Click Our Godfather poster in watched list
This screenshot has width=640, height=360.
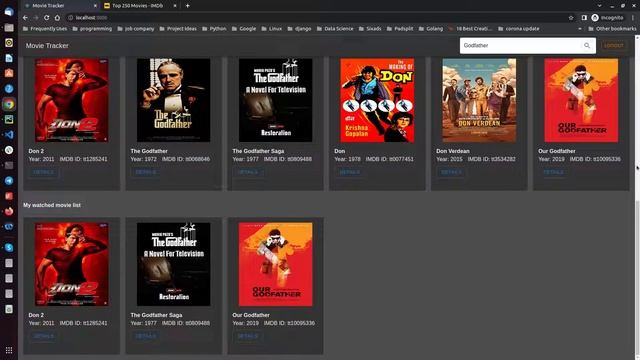pos(276,264)
